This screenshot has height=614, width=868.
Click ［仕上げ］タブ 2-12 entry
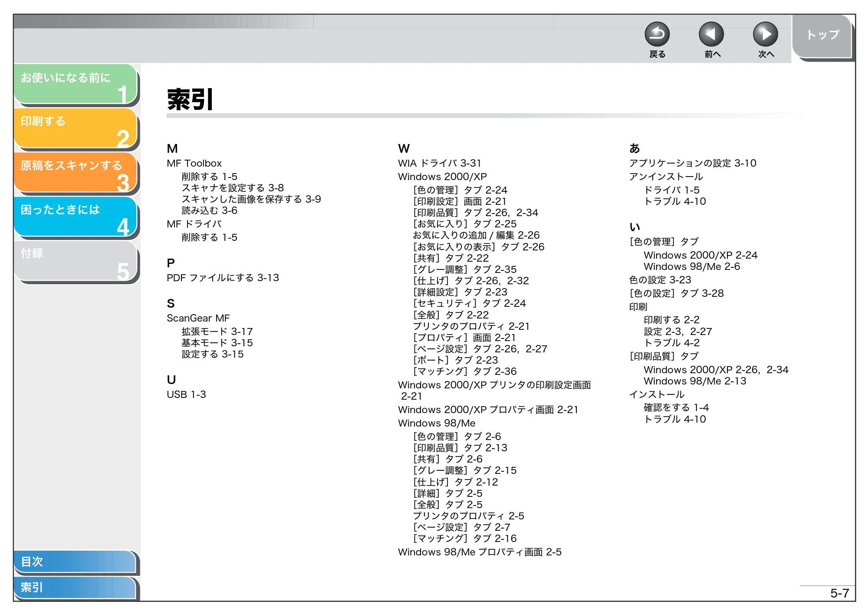click(455, 482)
